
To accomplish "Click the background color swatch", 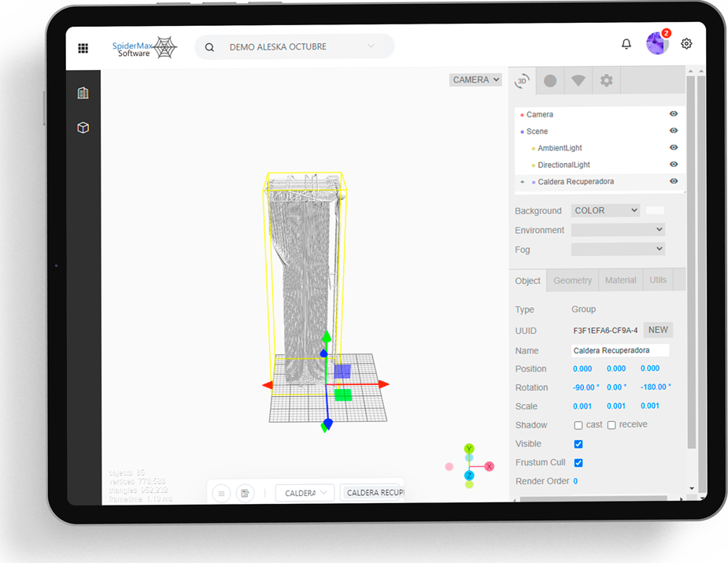I will pyautogui.click(x=655, y=211).
